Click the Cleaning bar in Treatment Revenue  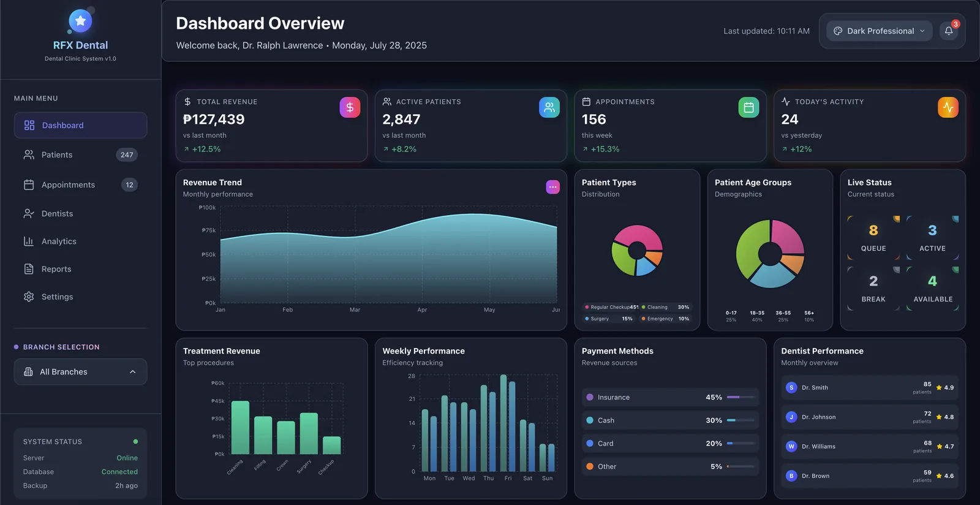(240, 428)
